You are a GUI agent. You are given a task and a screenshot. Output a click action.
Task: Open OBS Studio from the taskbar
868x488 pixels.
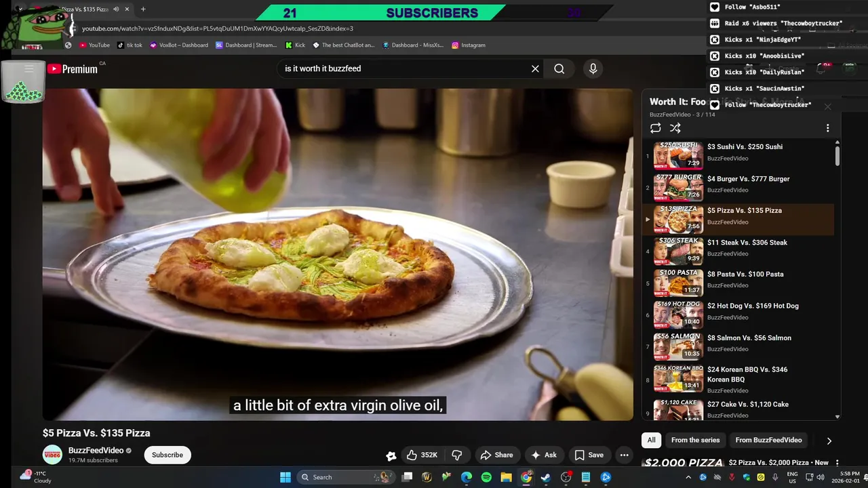click(566, 477)
